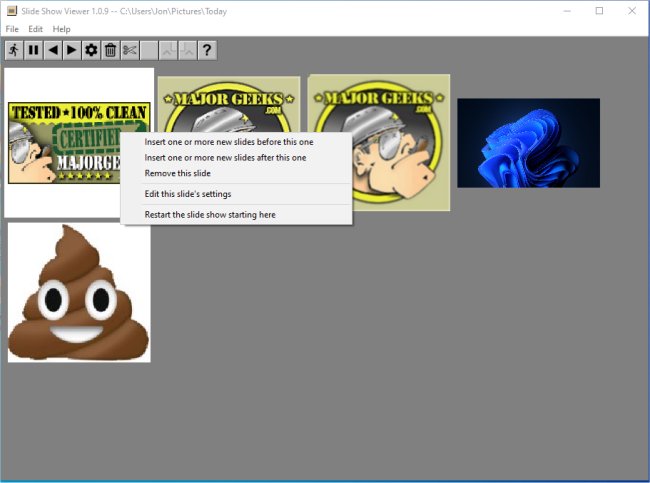Go to the previous slide arrow
Viewport: 650px width, 483px height.
click(x=53, y=51)
